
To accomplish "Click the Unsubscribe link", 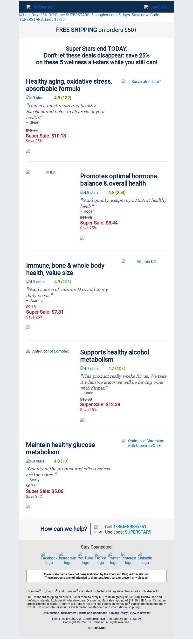I will pos(51,613).
